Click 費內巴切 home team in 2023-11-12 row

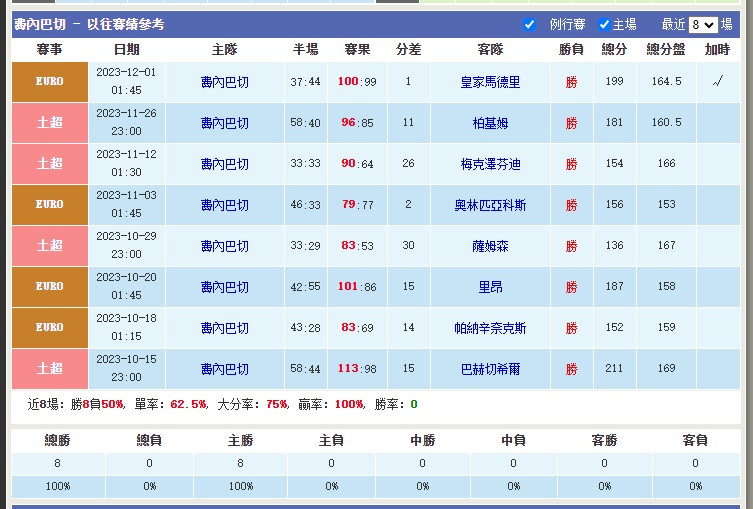click(x=225, y=164)
